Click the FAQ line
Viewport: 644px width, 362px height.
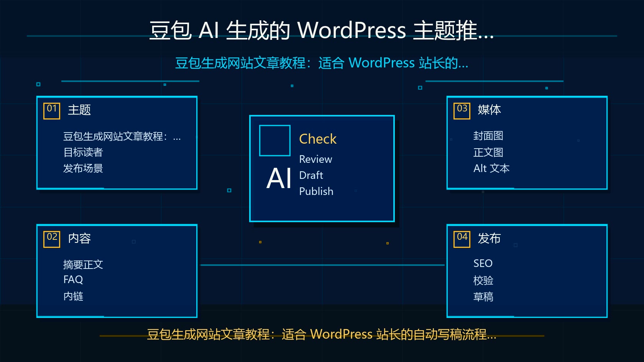coord(73,280)
